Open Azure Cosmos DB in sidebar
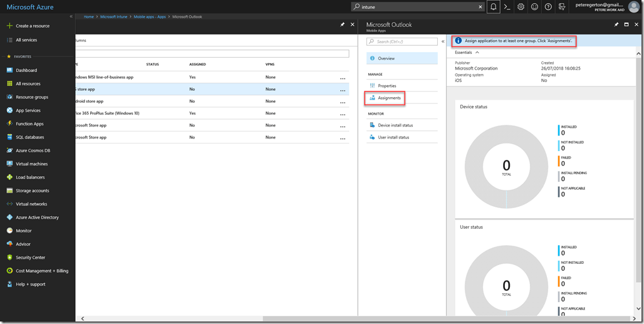 tap(33, 150)
